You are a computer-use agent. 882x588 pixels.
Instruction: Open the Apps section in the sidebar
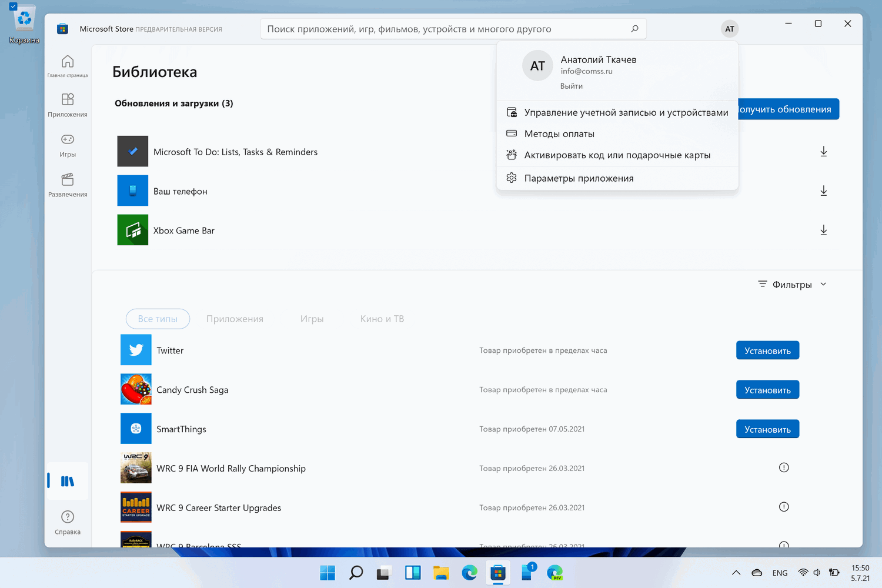click(68, 105)
